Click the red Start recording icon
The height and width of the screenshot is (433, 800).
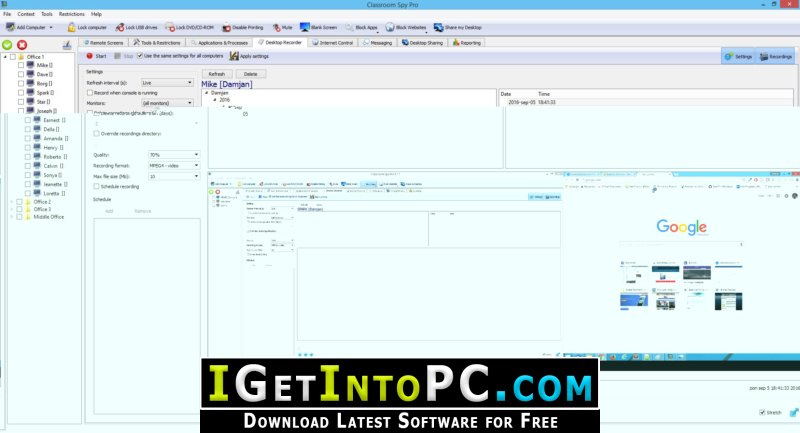pos(89,56)
